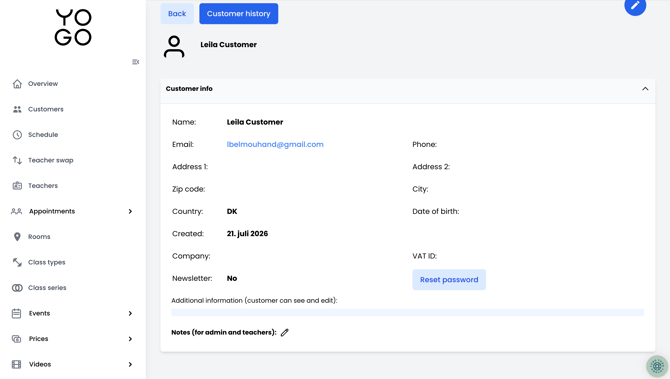
Task: Click the Videos film icon
Action: pyautogui.click(x=16, y=364)
